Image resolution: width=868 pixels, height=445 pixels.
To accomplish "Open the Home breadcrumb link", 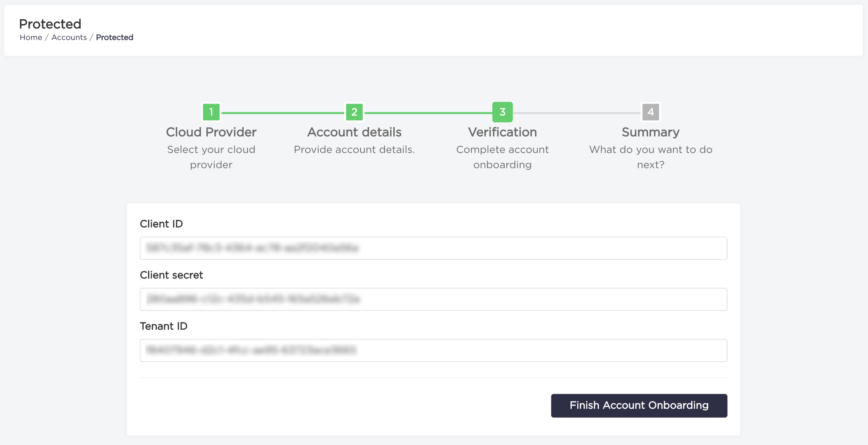I will (31, 37).
